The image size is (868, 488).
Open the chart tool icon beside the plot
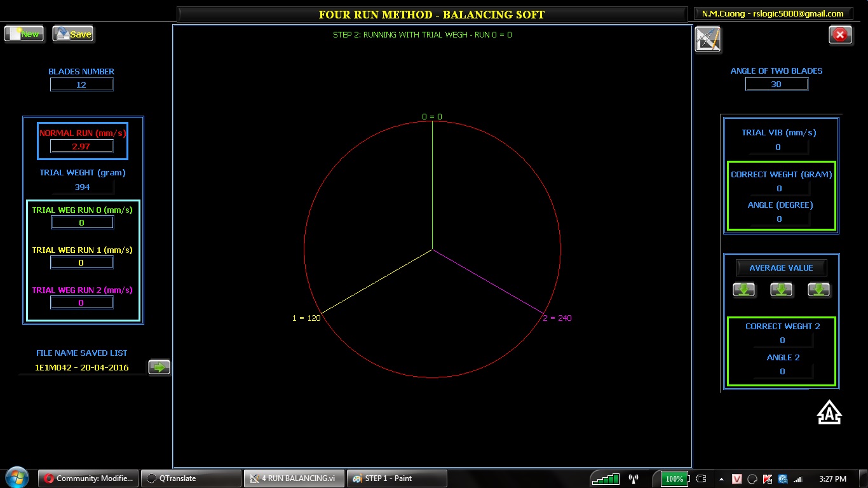(x=708, y=39)
